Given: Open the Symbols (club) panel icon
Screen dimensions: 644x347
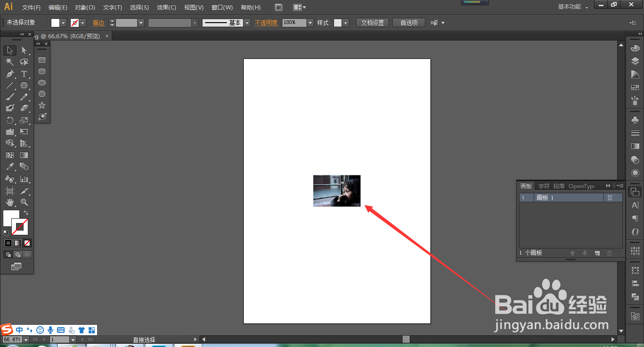Looking at the screenshot, I should coord(635,120).
